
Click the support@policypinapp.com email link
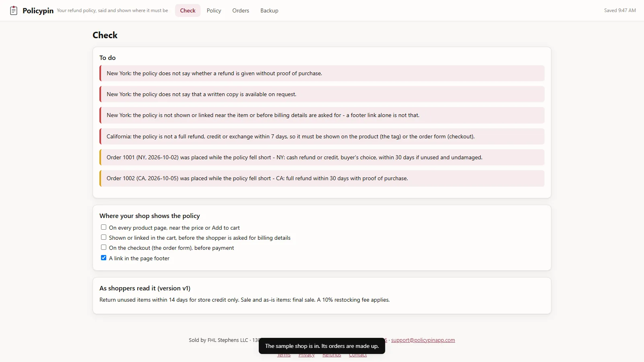tap(423, 340)
